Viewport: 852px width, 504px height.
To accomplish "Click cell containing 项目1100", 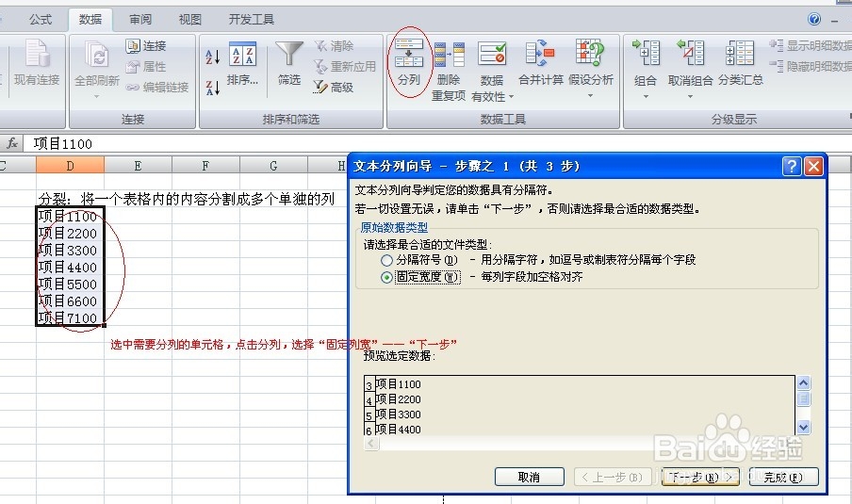I will (70, 216).
